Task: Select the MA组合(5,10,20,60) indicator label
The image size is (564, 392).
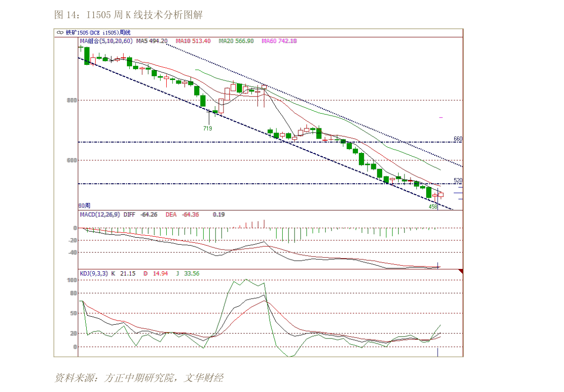Action: pyautogui.click(x=106, y=41)
